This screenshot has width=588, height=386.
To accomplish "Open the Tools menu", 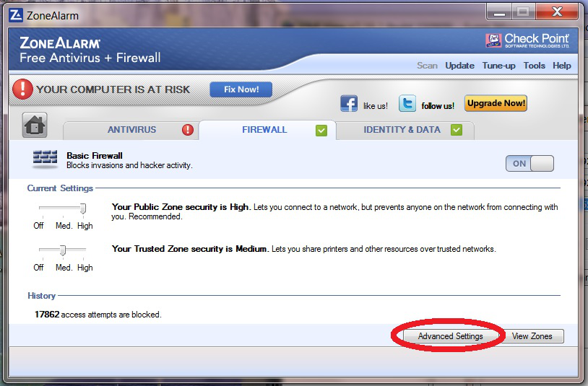I will (534, 66).
